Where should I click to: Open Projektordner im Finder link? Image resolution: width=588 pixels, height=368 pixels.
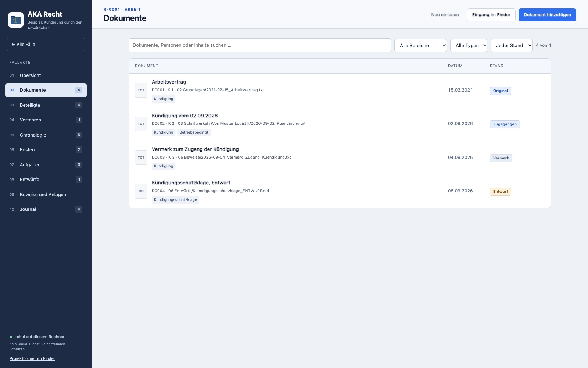(x=32, y=358)
